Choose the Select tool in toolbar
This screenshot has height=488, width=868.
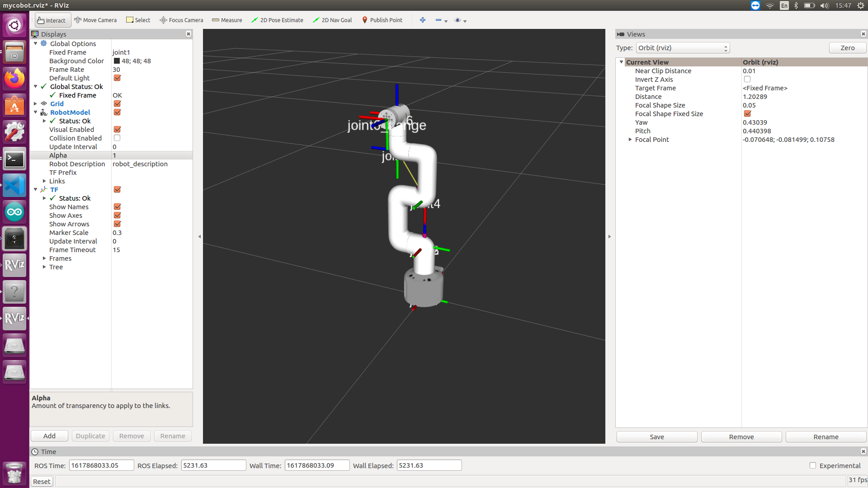[138, 20]
